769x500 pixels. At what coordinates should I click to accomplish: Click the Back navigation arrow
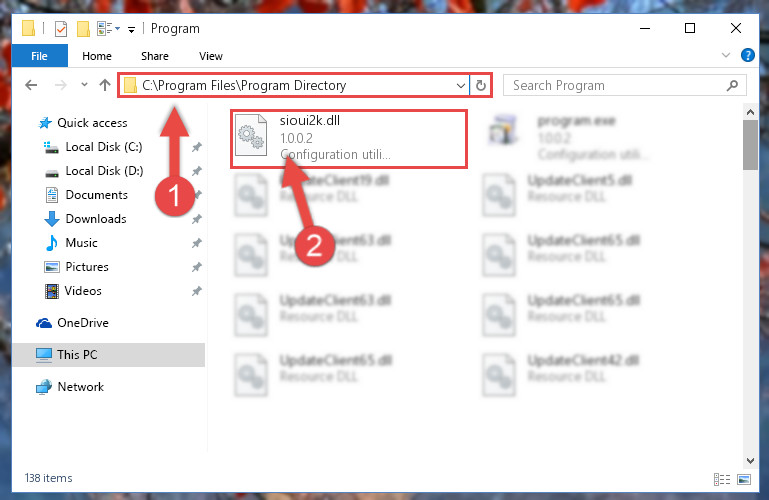[x=31, y=85]
